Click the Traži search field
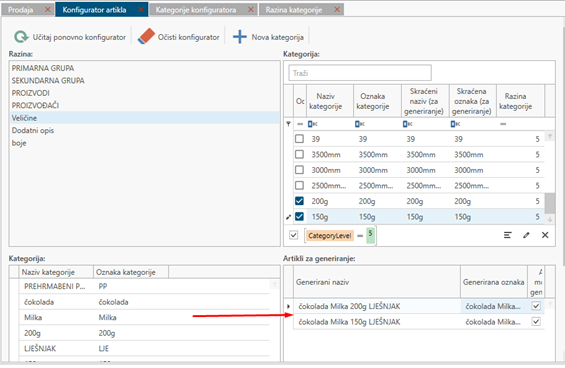The width and height of the screenshot is (565, 368). coord(360,73)
